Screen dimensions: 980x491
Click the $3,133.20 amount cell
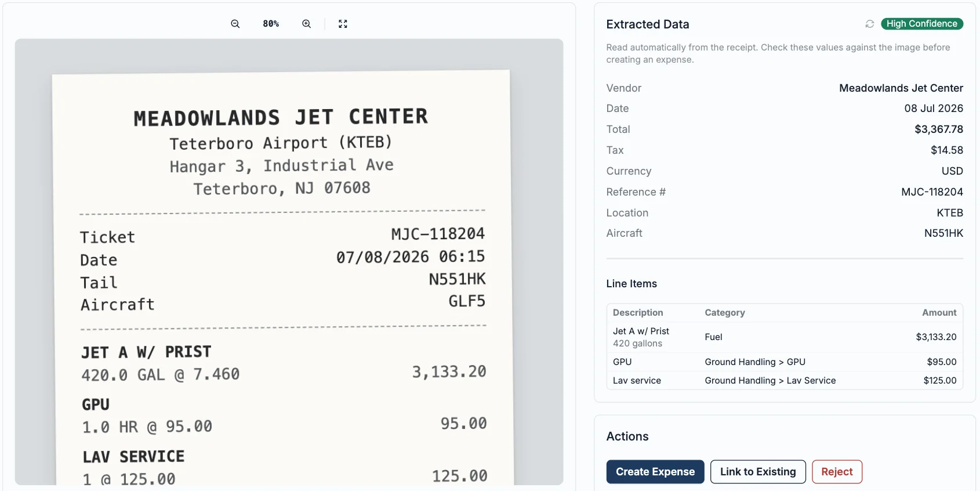point(936,337)
